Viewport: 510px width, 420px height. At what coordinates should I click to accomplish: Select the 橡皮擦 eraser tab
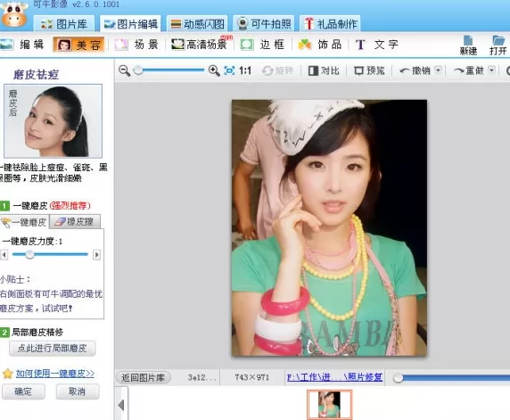tap(75, 222)
